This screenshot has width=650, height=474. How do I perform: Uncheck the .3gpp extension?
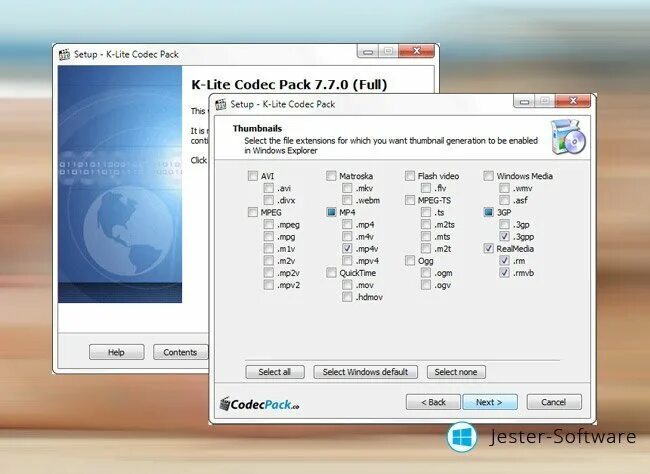pos(504,236)
